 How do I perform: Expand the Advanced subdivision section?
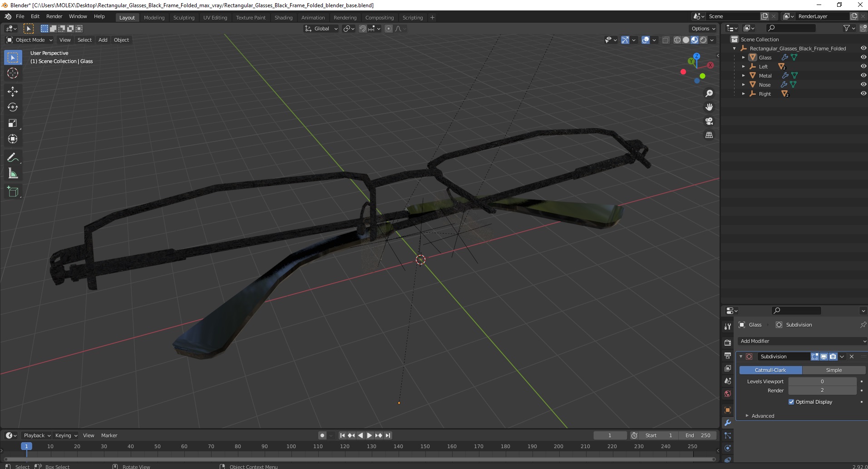[763, 416]
